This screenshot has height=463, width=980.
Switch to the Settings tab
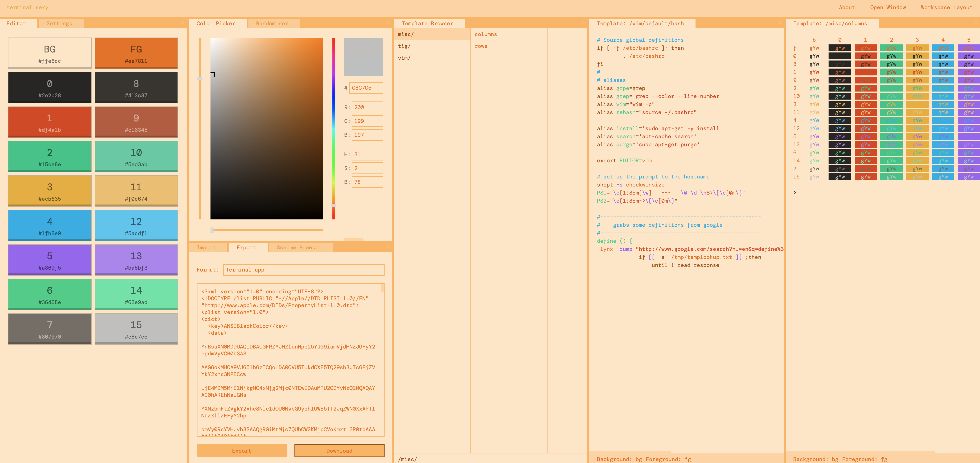point(59,24)
